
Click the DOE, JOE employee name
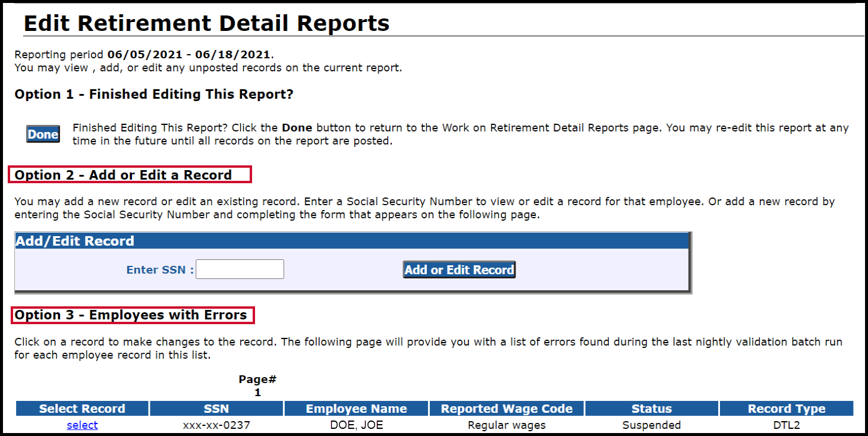point(356,425)
